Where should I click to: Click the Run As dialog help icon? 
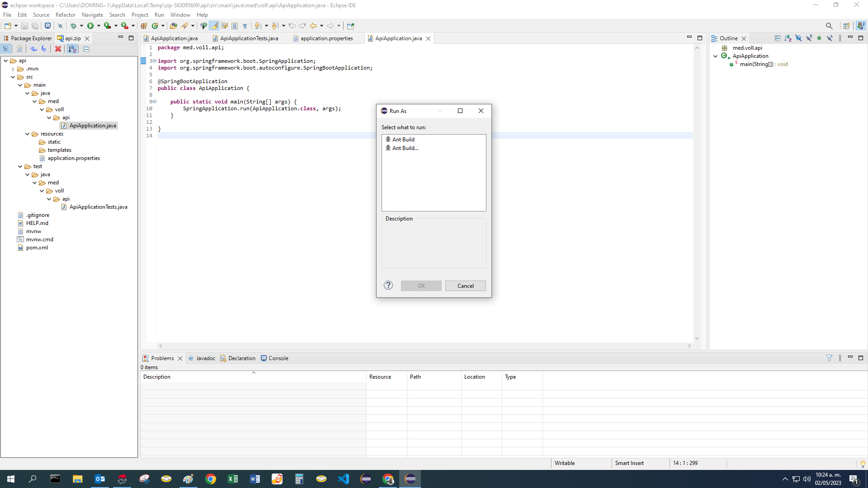pos(388,285)
